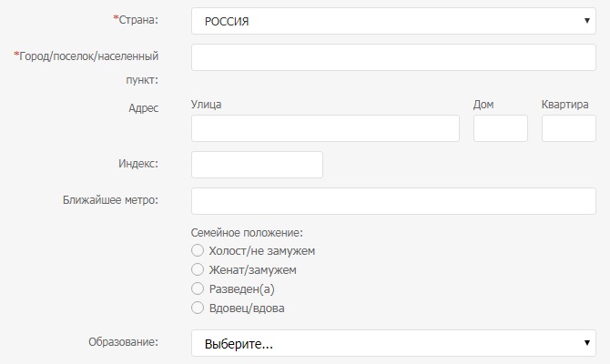Image resolution: width=610 pixels, height=364 pixels.
Task: Click the Дом label text
Action: click(x=483, y=105)
